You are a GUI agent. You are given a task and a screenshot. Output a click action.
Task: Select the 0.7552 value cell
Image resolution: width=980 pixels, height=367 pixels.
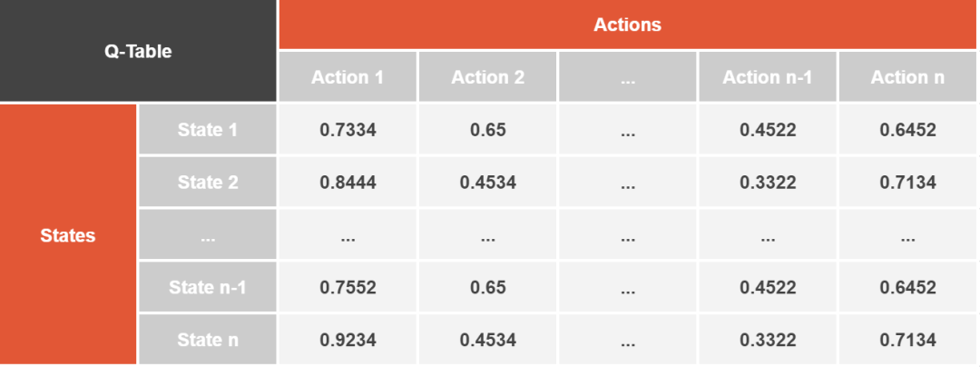tap(348, 288)
